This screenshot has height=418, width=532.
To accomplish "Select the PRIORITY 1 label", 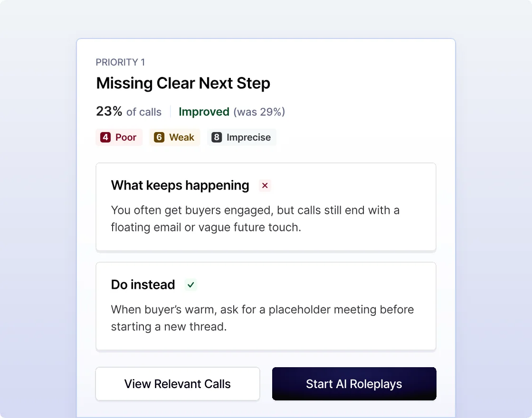I will 120,62.
